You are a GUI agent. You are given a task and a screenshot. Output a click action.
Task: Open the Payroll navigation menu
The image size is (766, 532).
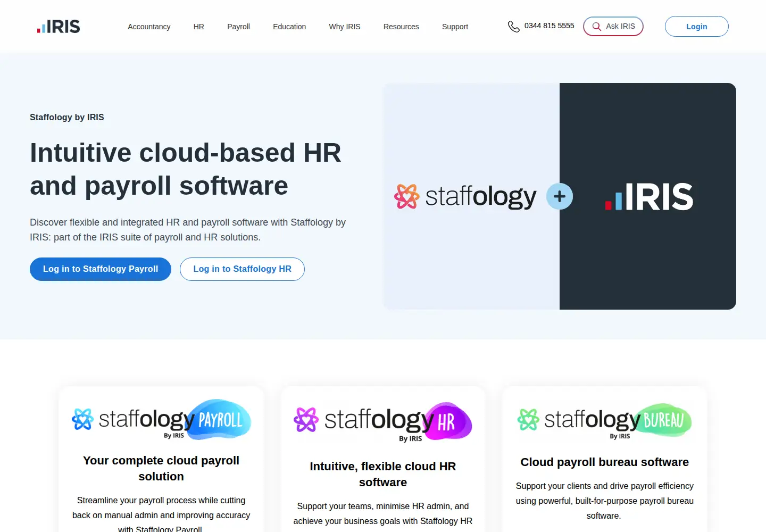point(238,27)
